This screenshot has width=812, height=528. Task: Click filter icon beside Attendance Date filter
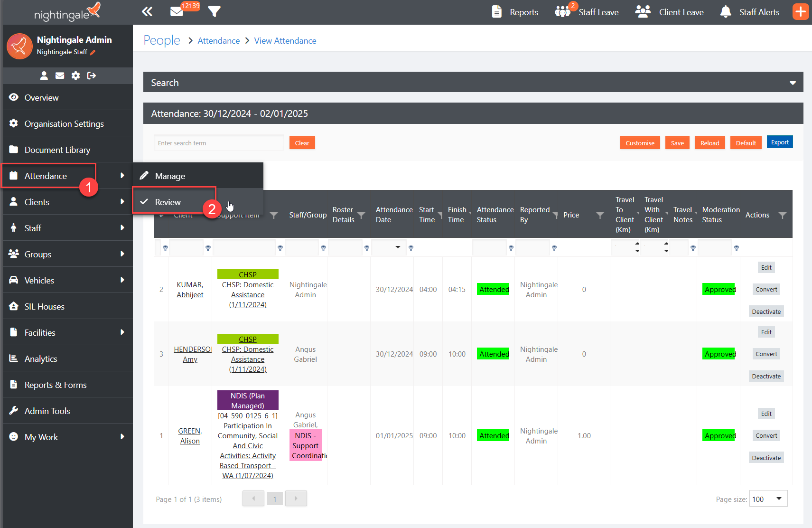point(411,248)
